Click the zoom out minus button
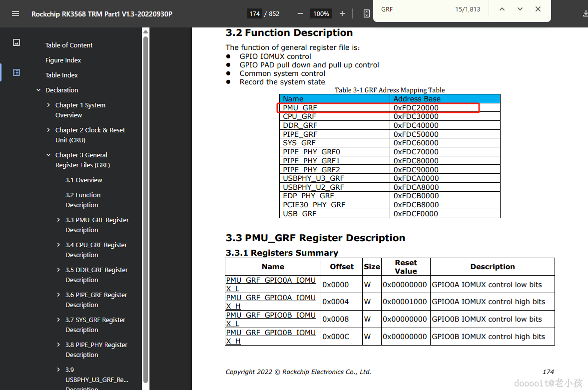Screen dimensions: 588x390 (300, 13)
